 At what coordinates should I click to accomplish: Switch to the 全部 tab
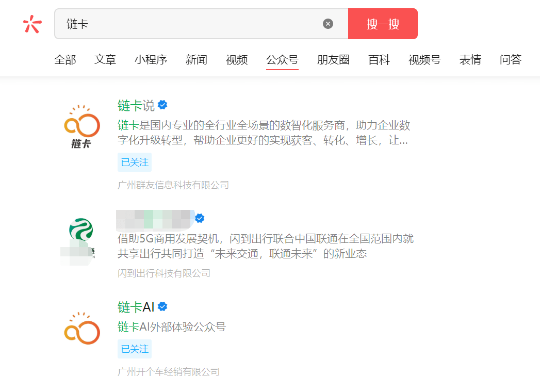[65, 60]
